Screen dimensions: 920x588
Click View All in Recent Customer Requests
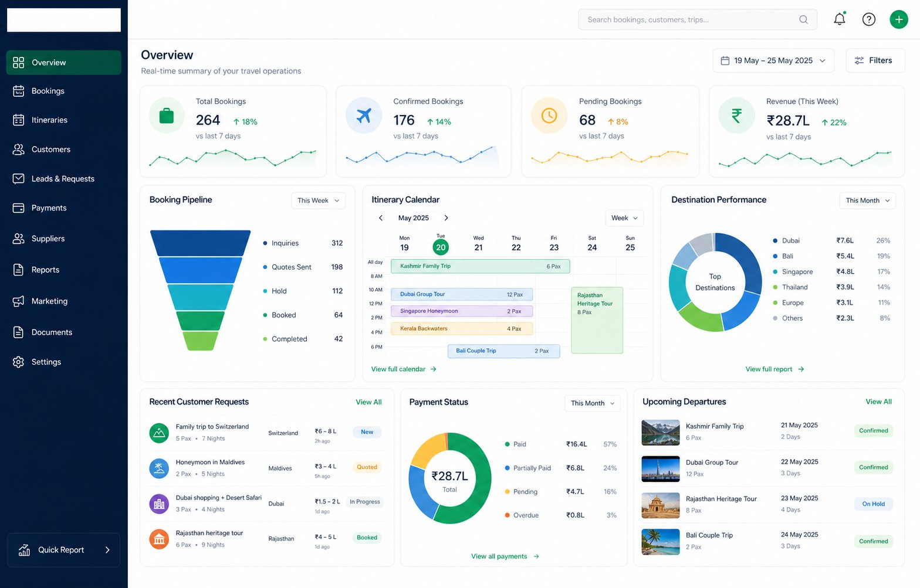(x=368, y=402)
